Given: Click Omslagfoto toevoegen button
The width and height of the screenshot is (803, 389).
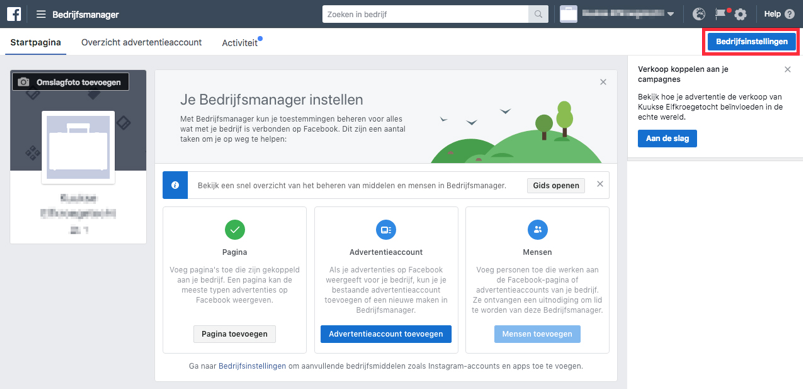Looking at the screenshot, I should [x=71, y=82].
